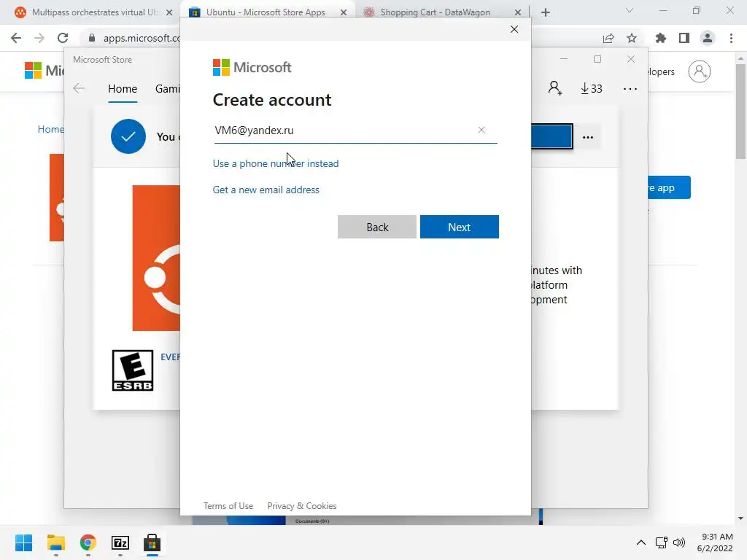Open sign-in person icon in Microsoft Store
The height and width of the screenshot is (560, 747).
point(555,88)
